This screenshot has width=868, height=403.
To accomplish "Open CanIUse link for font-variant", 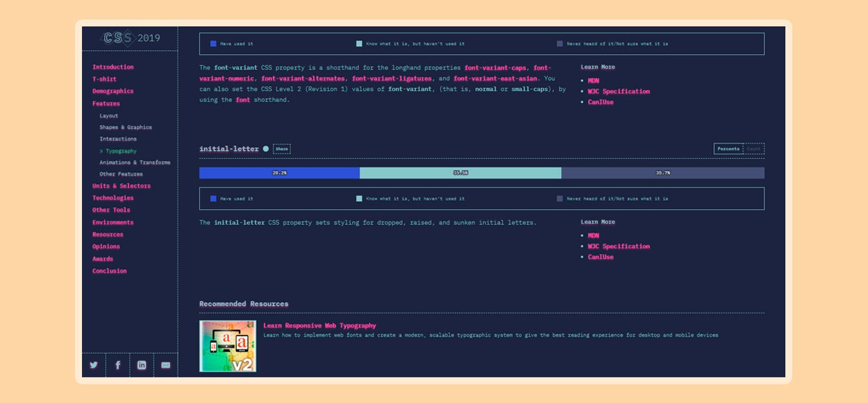I will pyautogui.click(x=601, y=102).
